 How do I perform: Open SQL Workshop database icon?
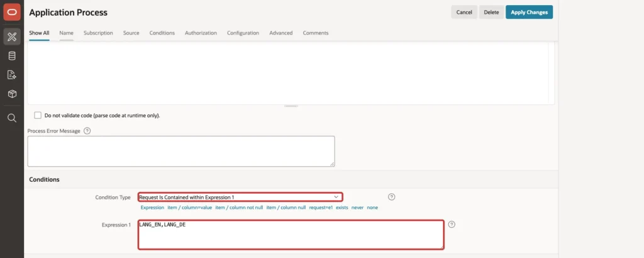click(12, 56)
